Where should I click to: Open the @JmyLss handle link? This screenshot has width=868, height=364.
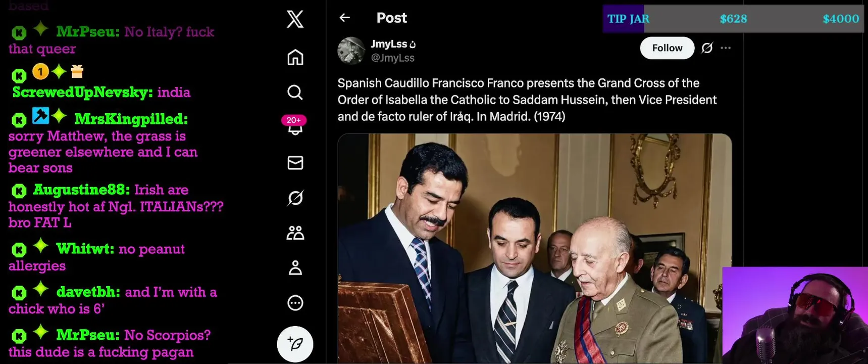click(392, 58)
